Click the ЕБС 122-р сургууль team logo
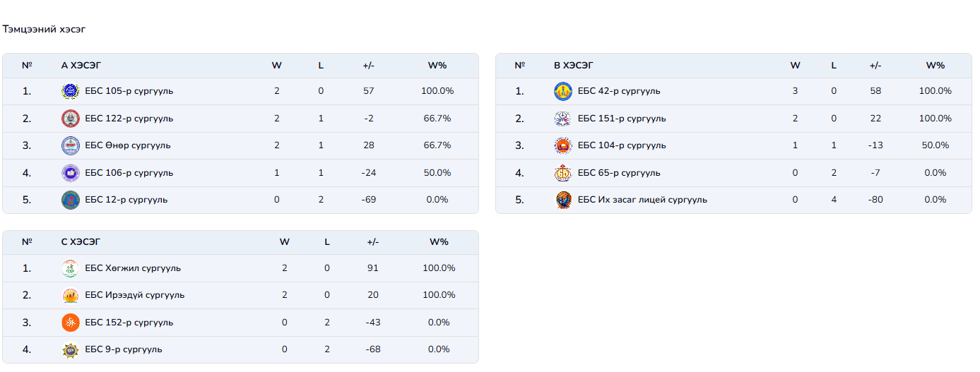 tap(71, 119)
